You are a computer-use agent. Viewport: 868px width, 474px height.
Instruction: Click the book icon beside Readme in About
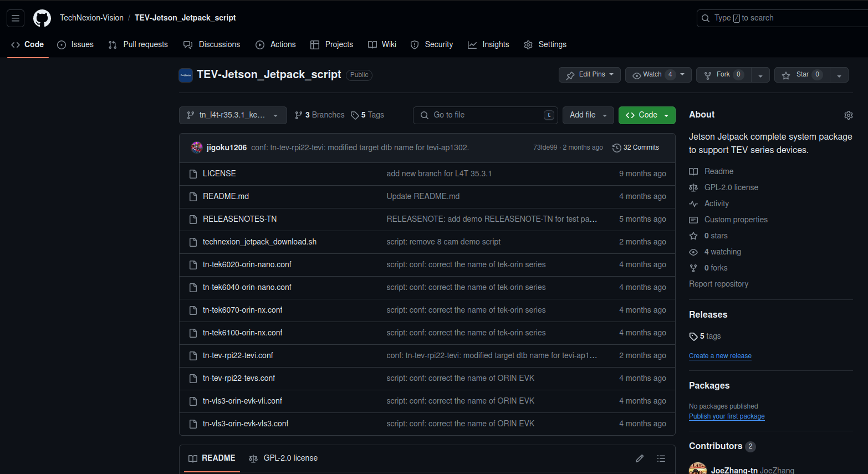[x=693, y=172]
